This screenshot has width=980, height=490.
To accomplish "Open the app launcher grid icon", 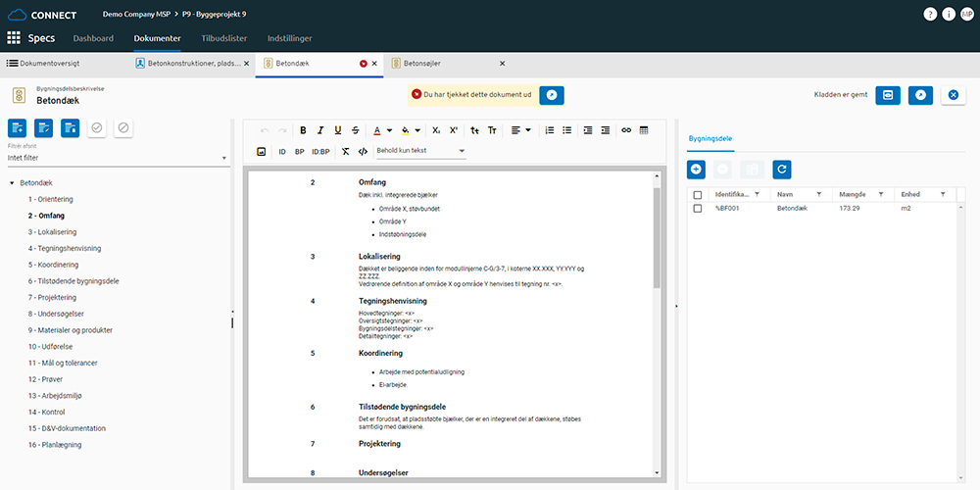I will point(14,38).
